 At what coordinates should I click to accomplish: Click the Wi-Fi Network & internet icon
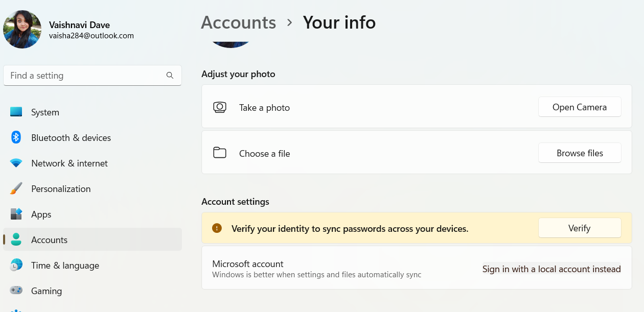[16, 163]
